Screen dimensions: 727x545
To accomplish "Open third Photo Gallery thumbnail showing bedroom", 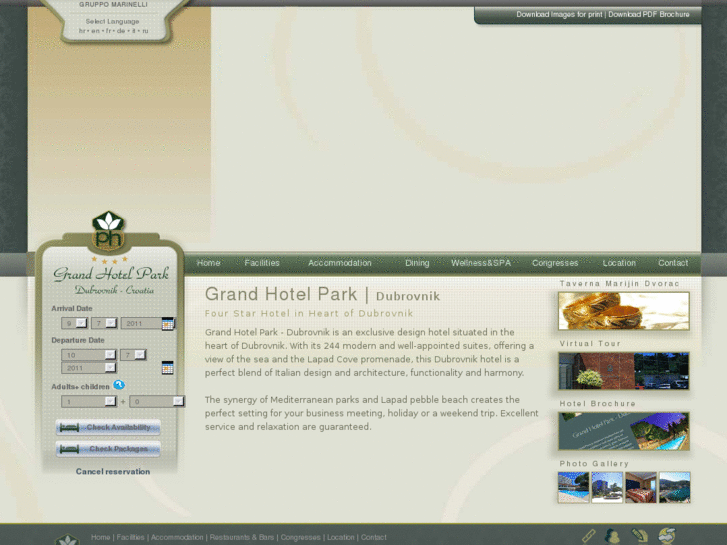I will [641, 487].
